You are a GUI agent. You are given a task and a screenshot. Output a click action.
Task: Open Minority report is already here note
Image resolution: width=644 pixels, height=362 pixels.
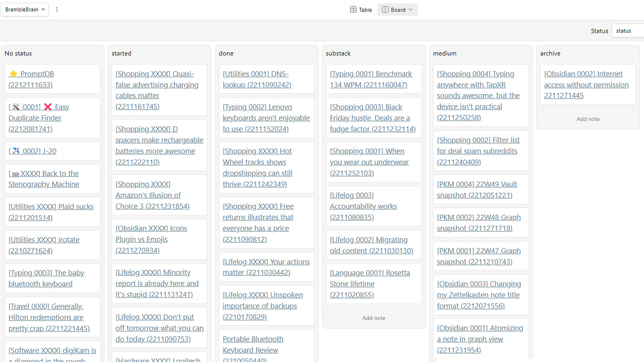coord(159,283)
